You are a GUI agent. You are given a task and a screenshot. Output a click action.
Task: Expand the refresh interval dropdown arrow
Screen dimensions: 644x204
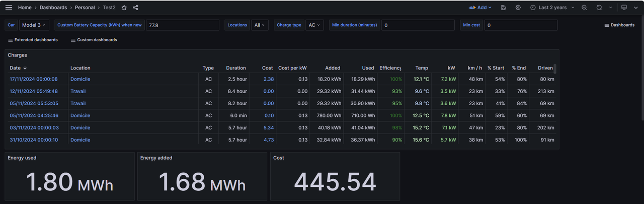pyautogui.click(x=611, y=8)
